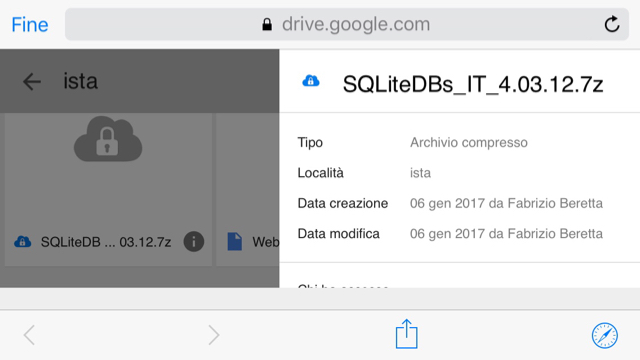The height and width of the screenshot is (360, 640).
Task: Tap the ista folder title
Action: (x=80, y=81)
